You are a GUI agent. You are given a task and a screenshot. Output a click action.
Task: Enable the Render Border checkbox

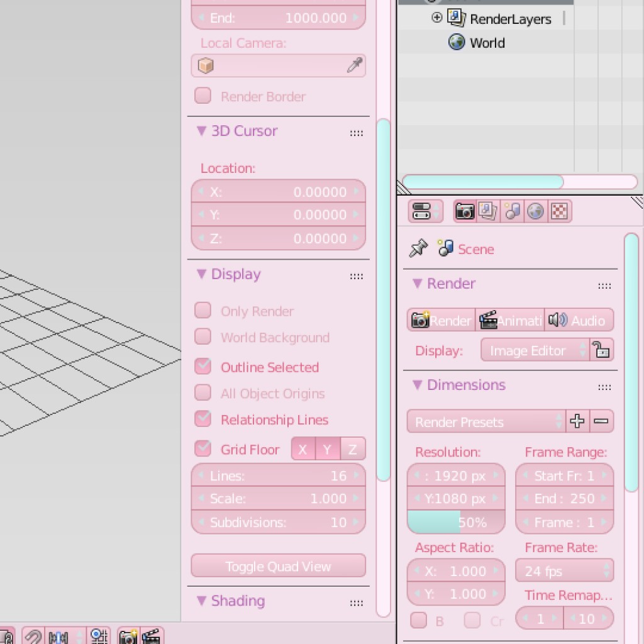point(203,96)
